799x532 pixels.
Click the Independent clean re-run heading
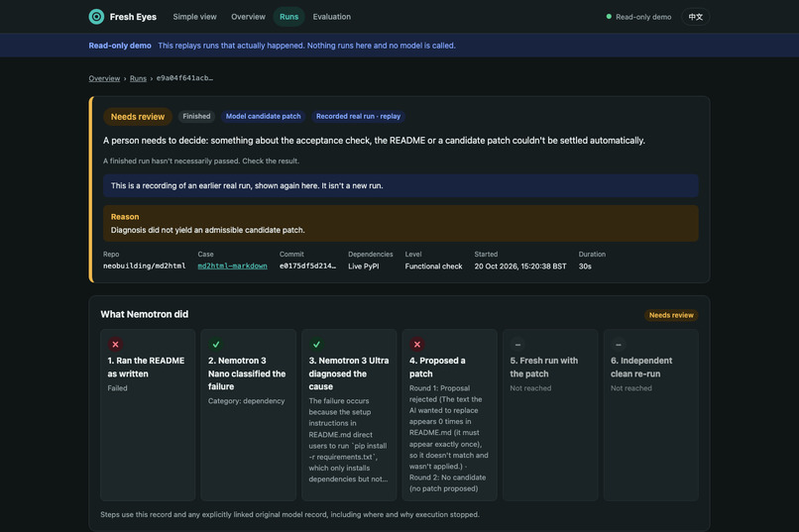pos(641,368)
